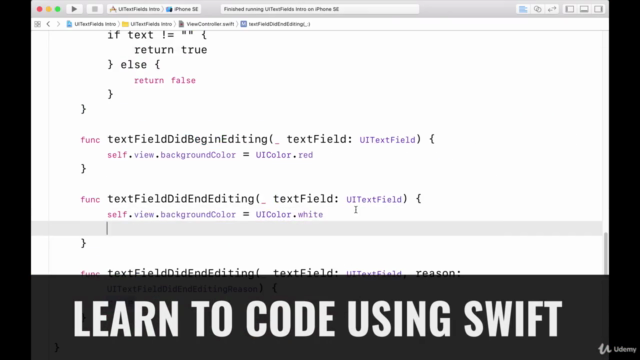Open the textFieldDidEndEditing method breadcrumb
This screenshot has height=360, width=640.
[276, 24]
